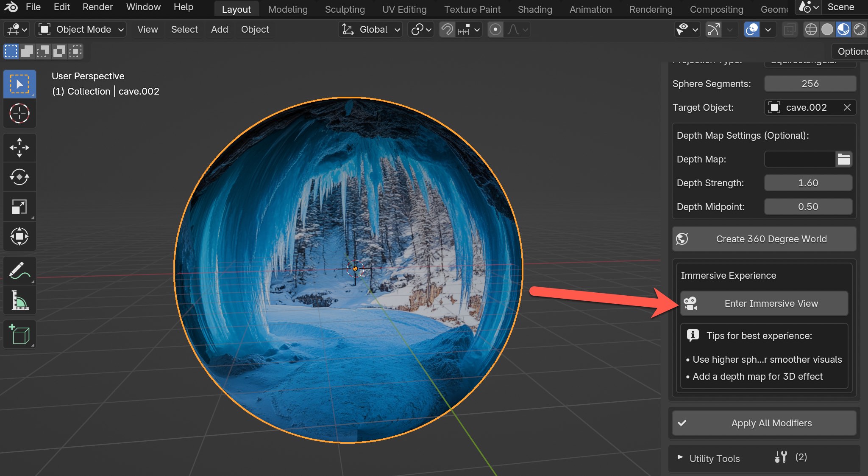Screen dimensions: 868x476
Task: Choose Invert selection mode icon
Action: point(59,52)
